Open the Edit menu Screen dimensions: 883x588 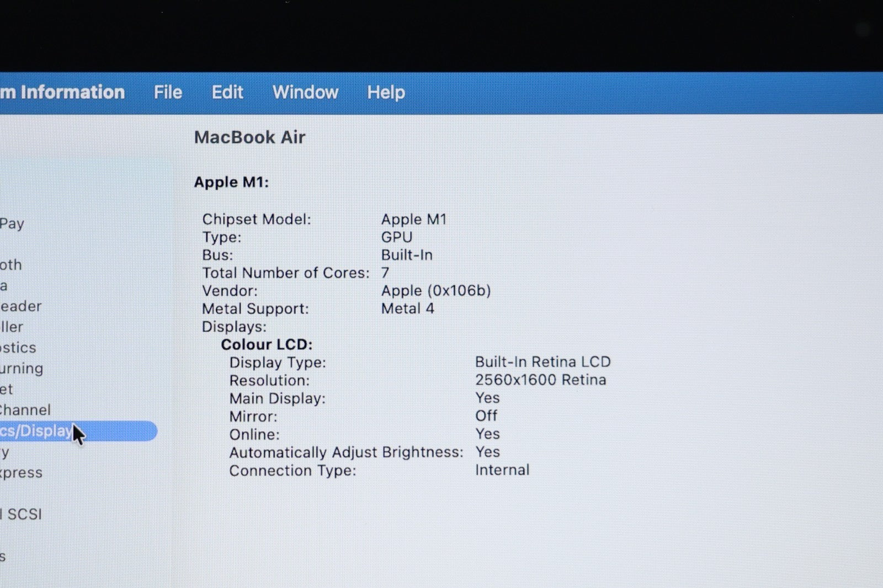[227, 92]
